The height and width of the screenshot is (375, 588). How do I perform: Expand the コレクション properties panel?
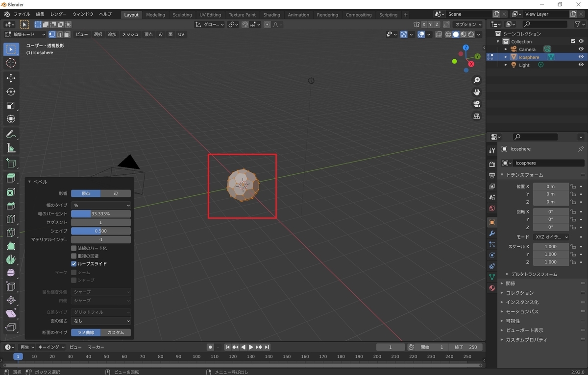519,293
